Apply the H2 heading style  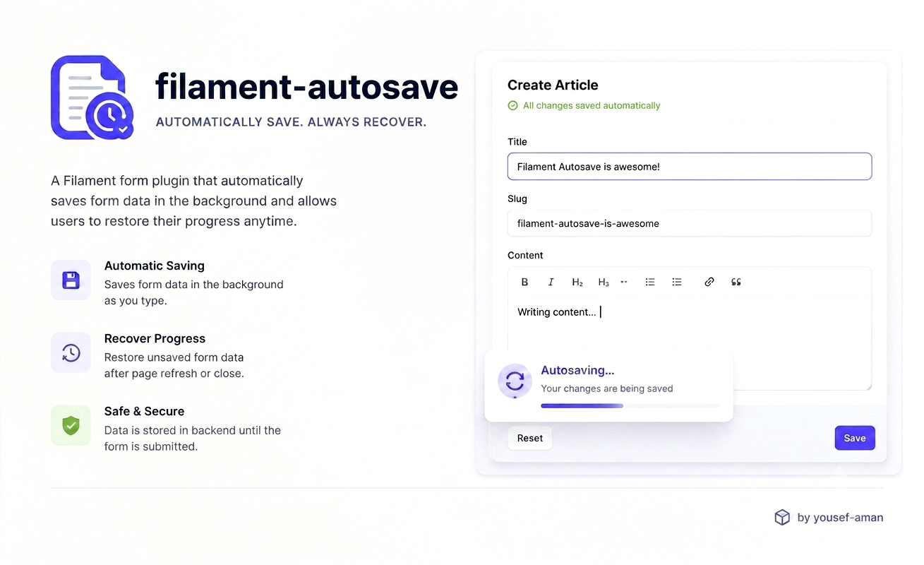click(x=577, y=282)
